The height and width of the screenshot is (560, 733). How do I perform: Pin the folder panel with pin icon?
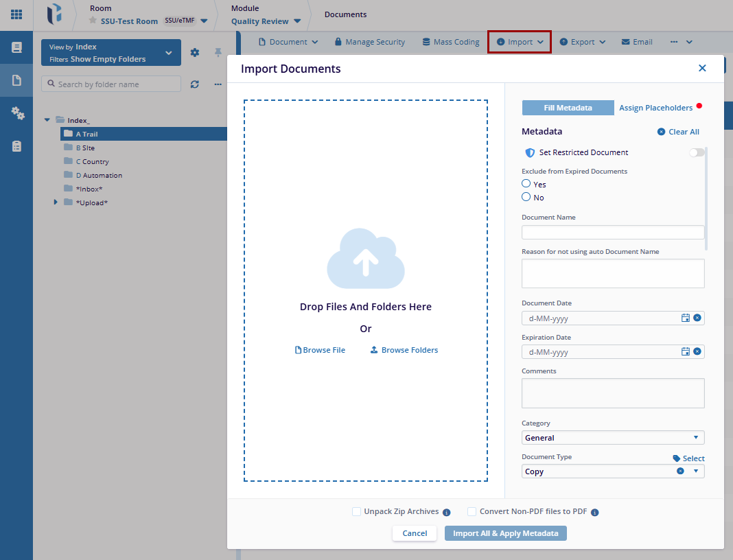(x=218, y=53)
